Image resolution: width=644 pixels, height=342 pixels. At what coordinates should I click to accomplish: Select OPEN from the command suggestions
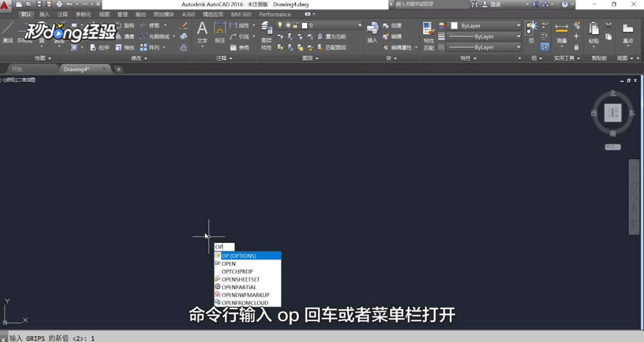coord(248,263)
